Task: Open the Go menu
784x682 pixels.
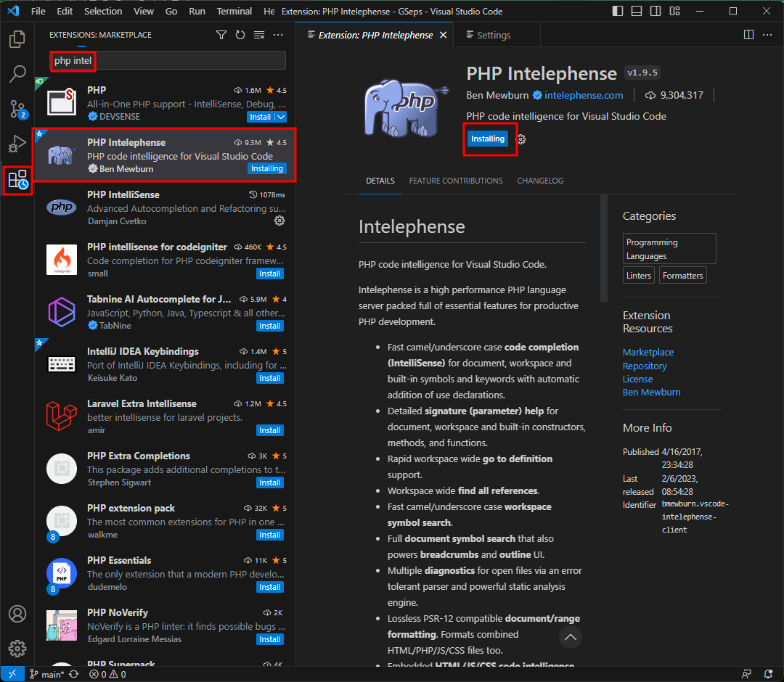Action: [x=171, y=11]
